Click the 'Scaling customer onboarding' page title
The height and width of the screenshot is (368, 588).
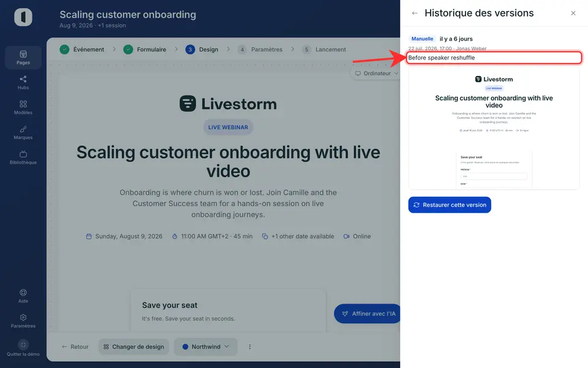pyautogui.click(x=128, y=15)
